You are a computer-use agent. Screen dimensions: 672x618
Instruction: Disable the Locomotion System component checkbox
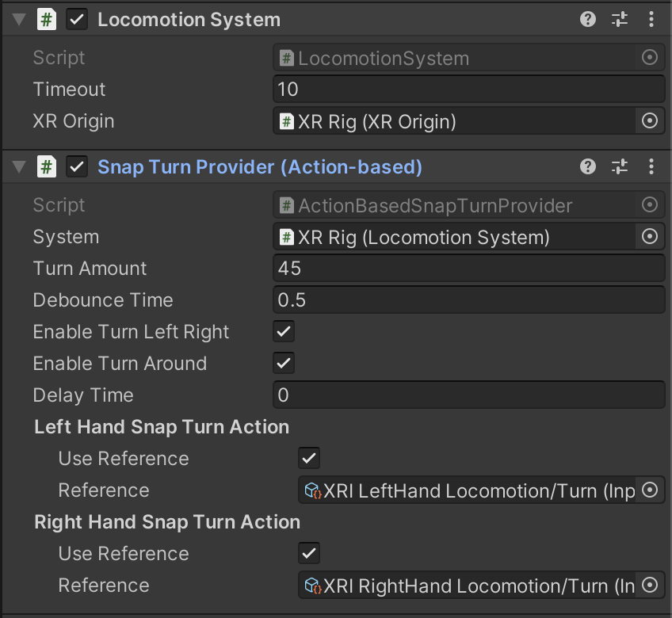[x=77, y=21]
